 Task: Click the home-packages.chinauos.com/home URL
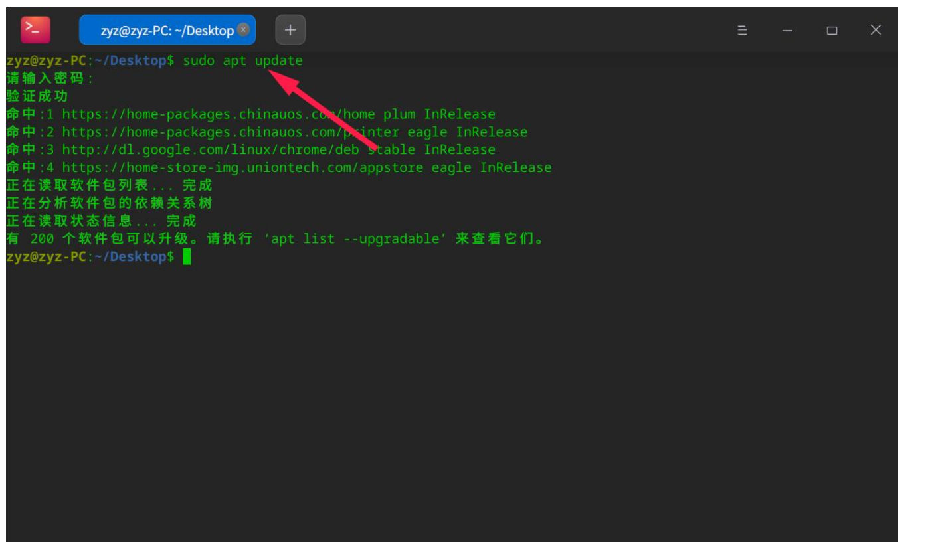[x=218, y=114]
